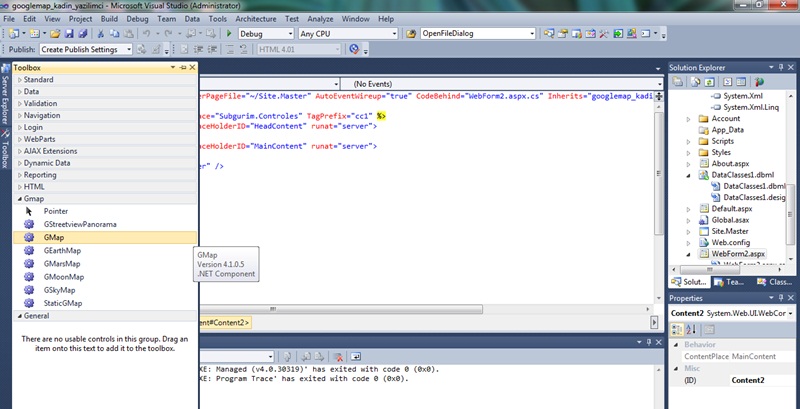Screen dimensions: 800x409
Task: Pin the Toolbox panel with auto-hide pin
Action: click(183, 67)
